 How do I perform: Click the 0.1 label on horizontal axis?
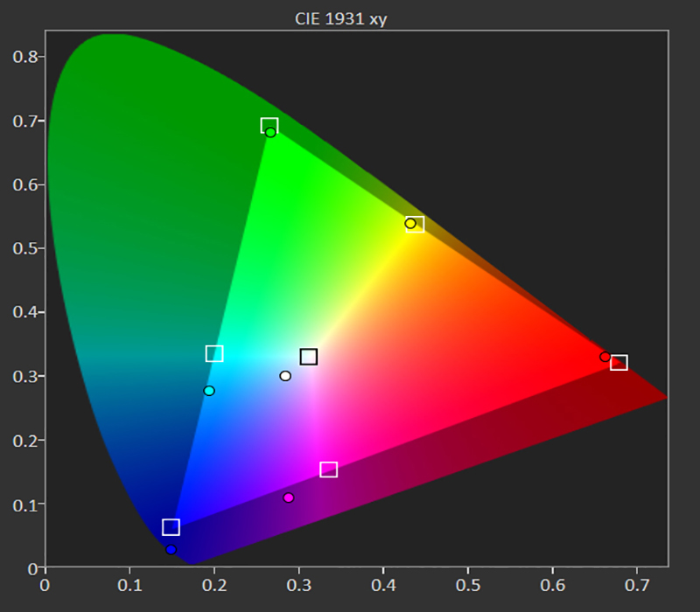129,585
